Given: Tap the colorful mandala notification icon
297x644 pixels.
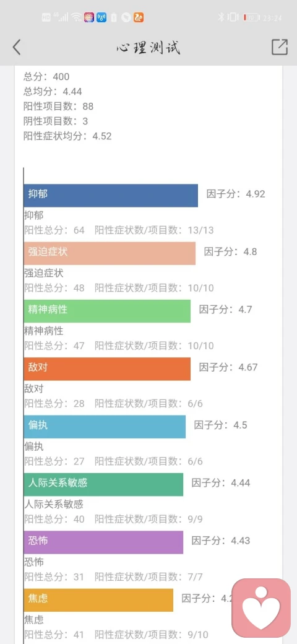Looking at the screenshot, I should [x=88, y=17].
